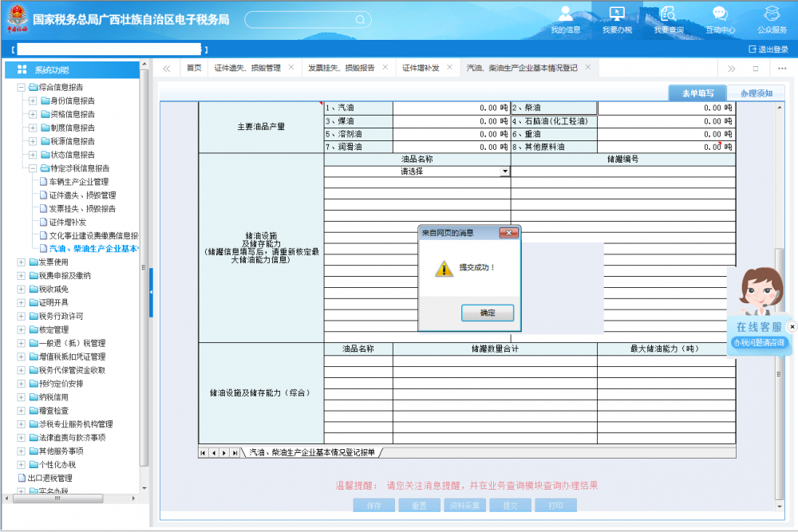Open the 请选择 oil name dropdown
Screen dimensions: 798x532
coord(505,171)
